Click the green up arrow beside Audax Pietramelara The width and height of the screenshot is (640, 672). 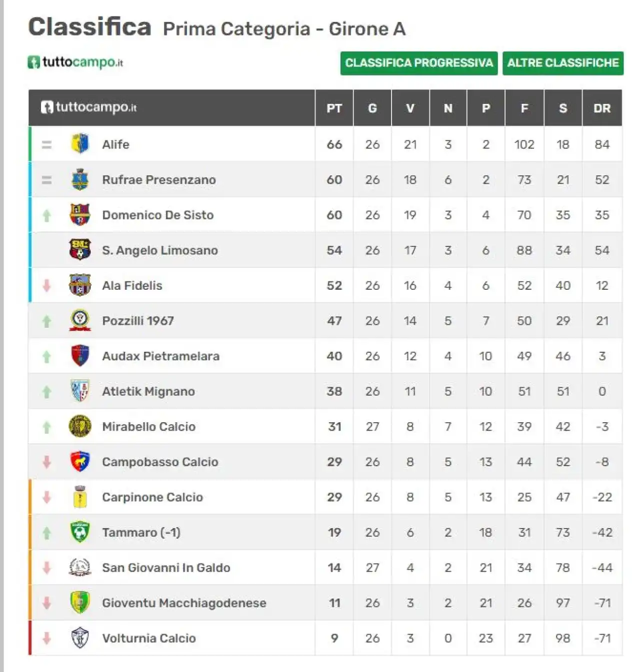coord(47,356)
